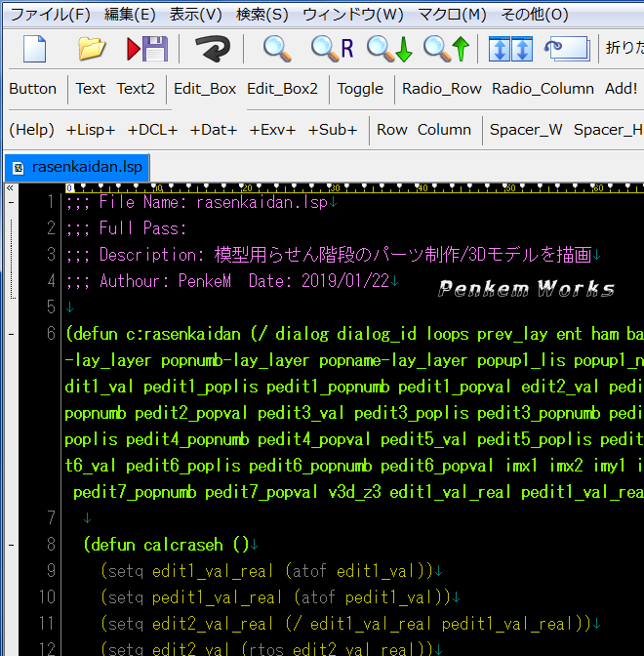Collapse the calcraseh fold at line 8
Screen dimensions: 644x656
[12, 545]
